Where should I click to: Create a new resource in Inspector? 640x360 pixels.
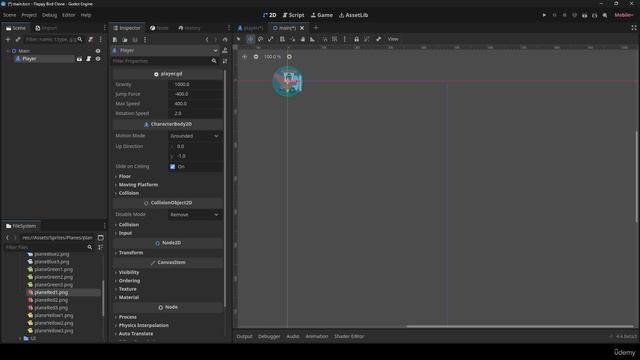pyautogui.click(x=115, y=40)
